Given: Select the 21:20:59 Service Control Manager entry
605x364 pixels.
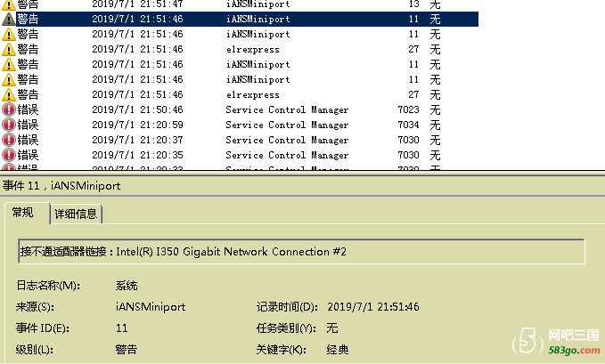Looking at the screenshot, I should pyautogui.click(x=239, y=125).
